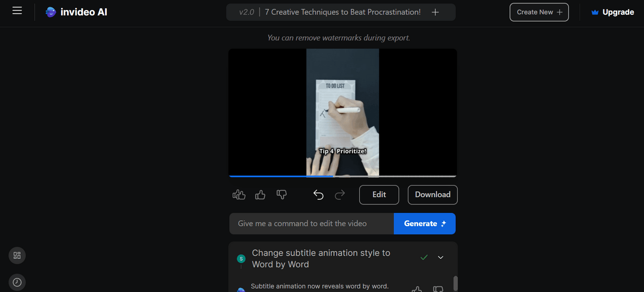The height and width of the screenshot is (292, 644).
Task: Select the thumbs-up icon below the video
Action: point(260,194)
